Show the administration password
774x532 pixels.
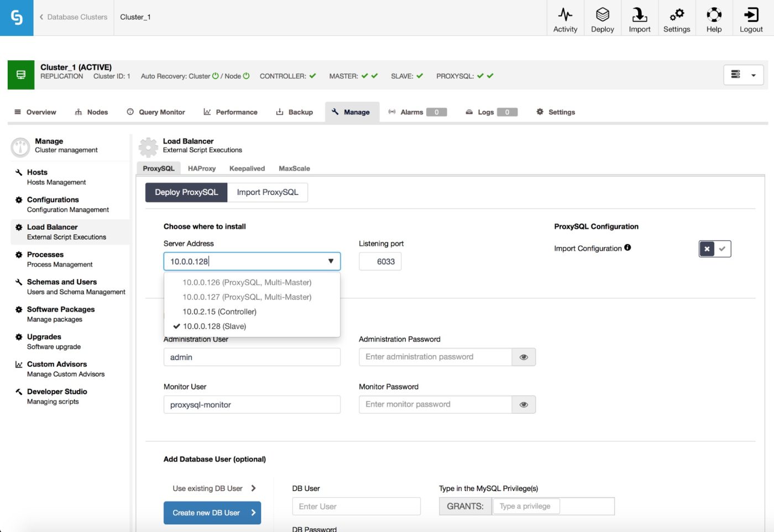524,357
